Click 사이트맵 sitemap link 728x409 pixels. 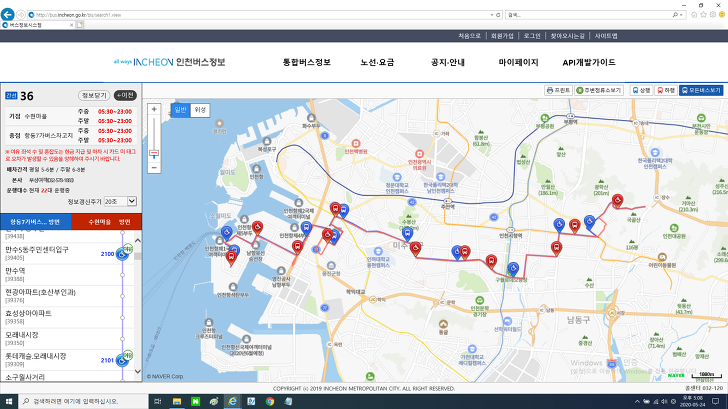606,36
